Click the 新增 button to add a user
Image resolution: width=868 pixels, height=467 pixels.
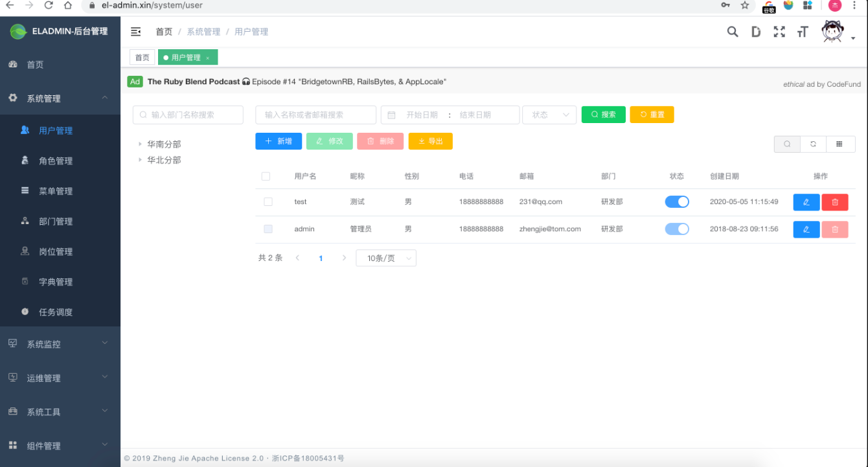(279, 141)
